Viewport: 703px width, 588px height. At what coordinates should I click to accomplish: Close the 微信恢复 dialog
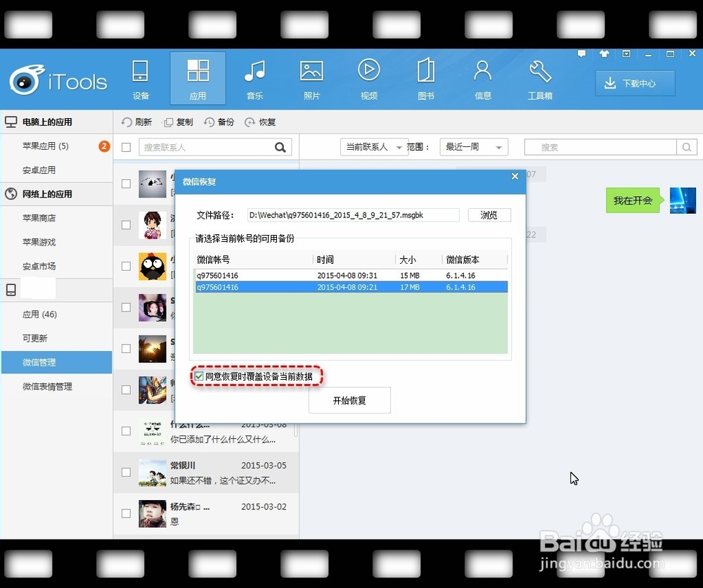[515, 177]
